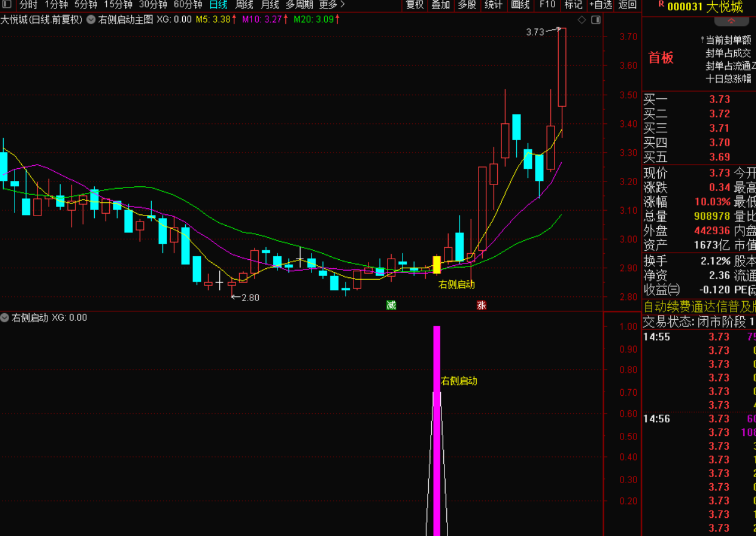Toggle 叠加 overlay comparison

440,5
